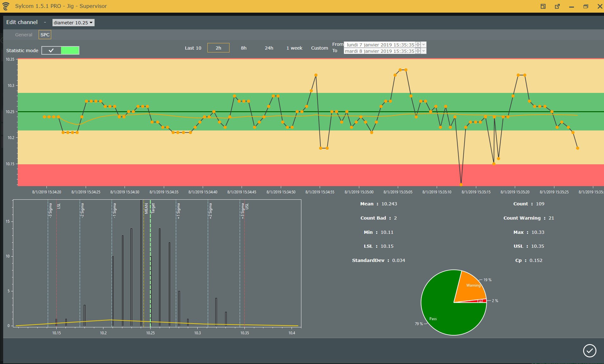Click the pop-out external window icon
Screen dimensions: 604x364
557,6
